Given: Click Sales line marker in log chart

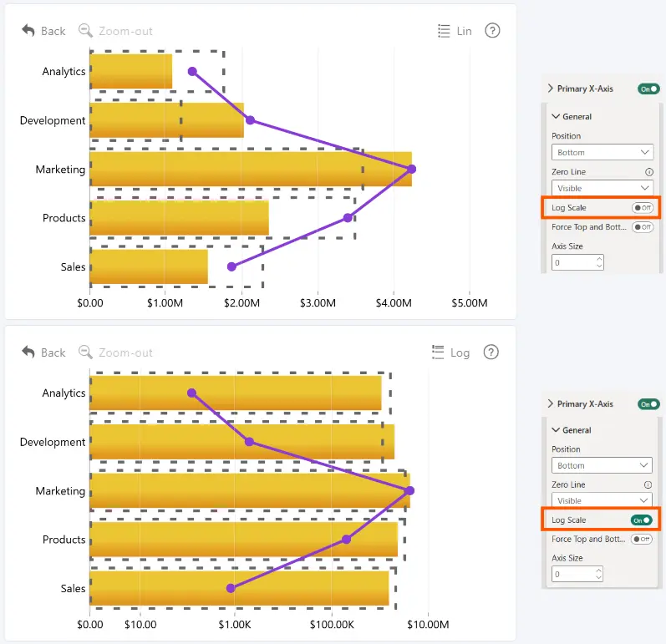Looking at the screenshot, I should 231,588.
